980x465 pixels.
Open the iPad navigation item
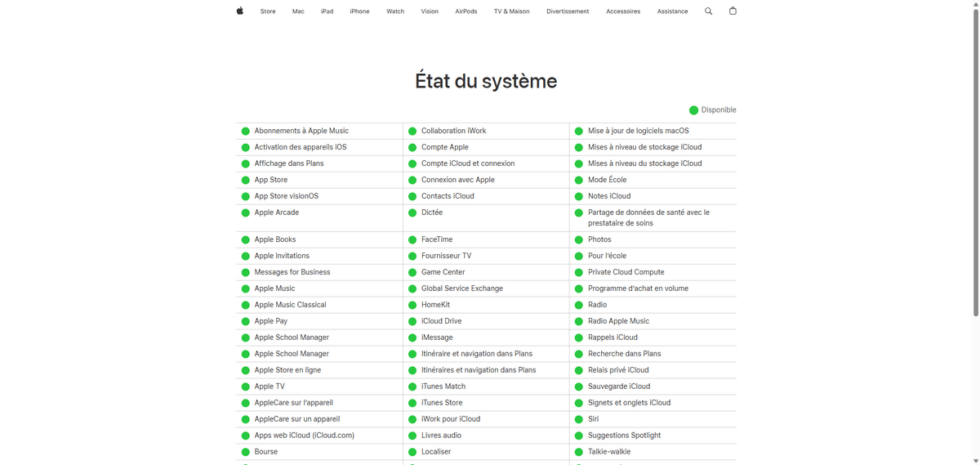[x=327, y=11]
